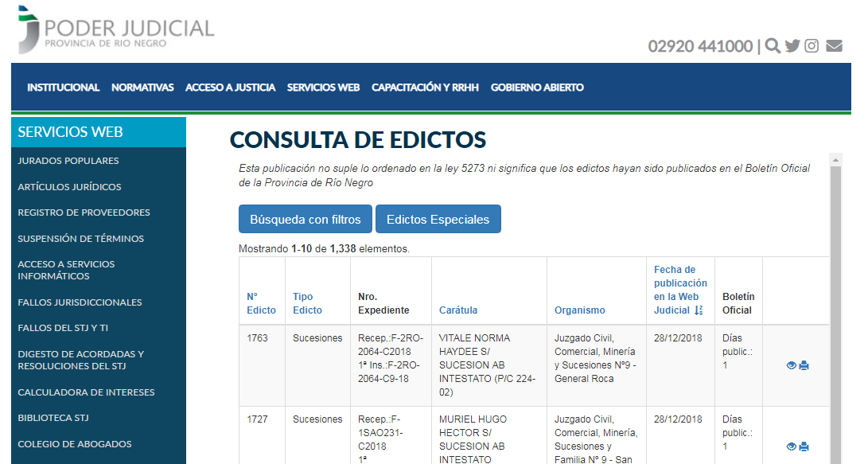Click the Edictos Especiales button
This screenshot has width=868, height=464.
coord(438,220)
